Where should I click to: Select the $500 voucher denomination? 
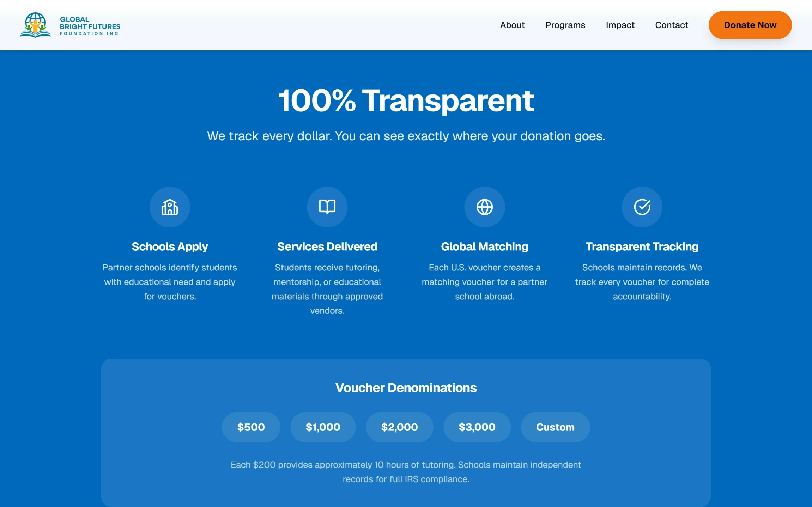[x=251, y=427]
